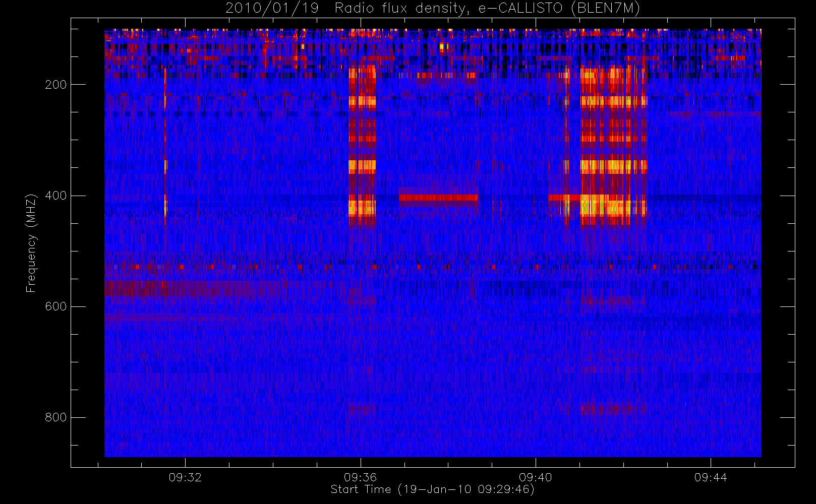
Task: Click the bright burst cluster after 09:41
Action: 613,147
